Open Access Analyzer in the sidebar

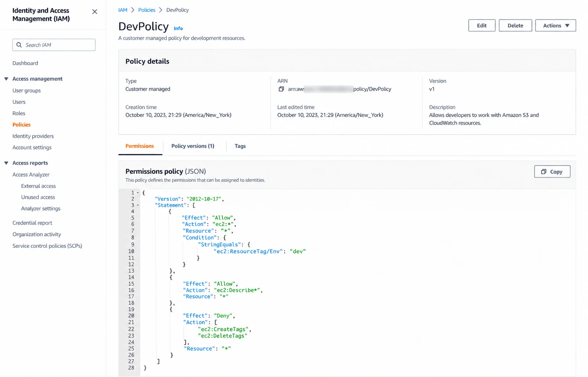(x=31, y=175)
